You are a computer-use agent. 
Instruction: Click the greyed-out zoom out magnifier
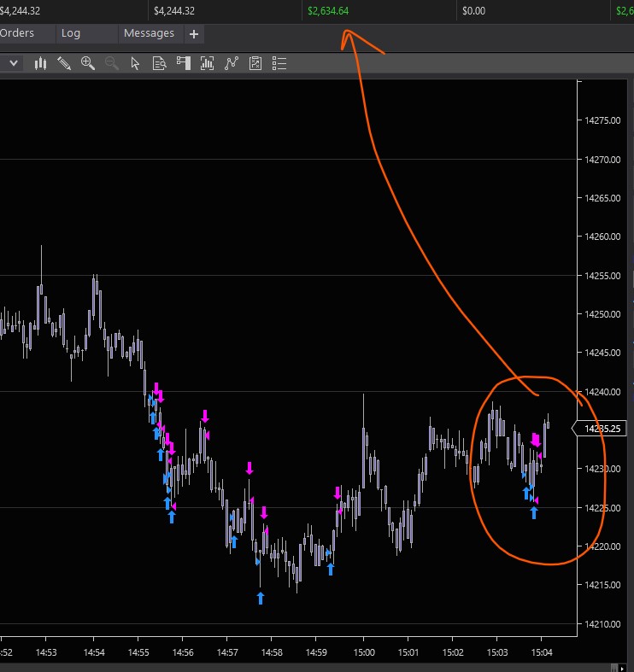tap(112, 63)
